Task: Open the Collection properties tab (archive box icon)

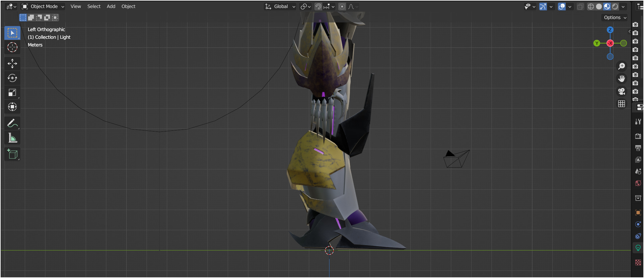Action: 638,198
